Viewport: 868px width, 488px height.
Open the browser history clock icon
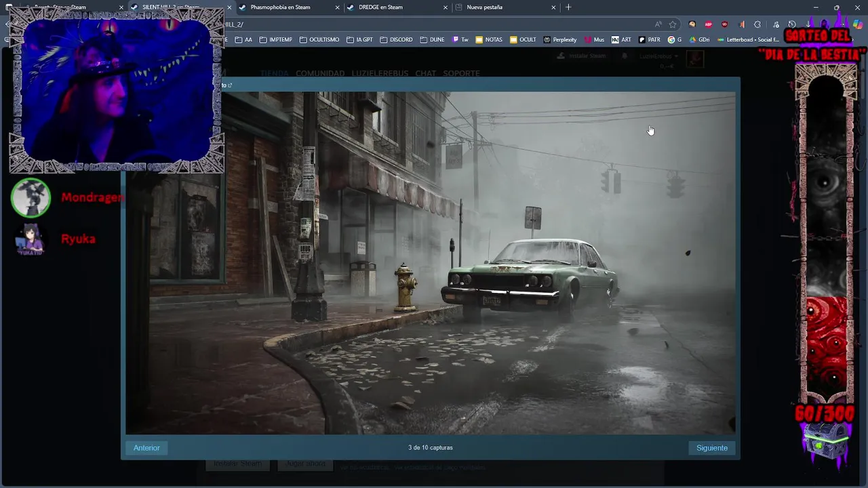click(791, 24)
